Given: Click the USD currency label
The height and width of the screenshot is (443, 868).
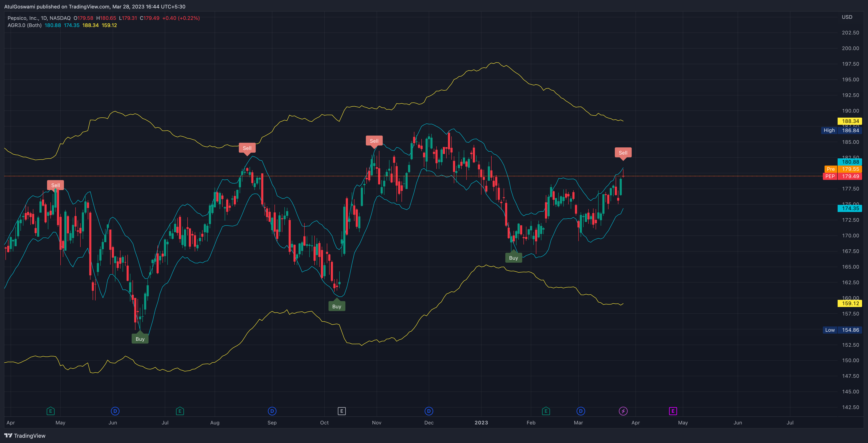Looking at the screenshot, I should click(x=847, y=17).
